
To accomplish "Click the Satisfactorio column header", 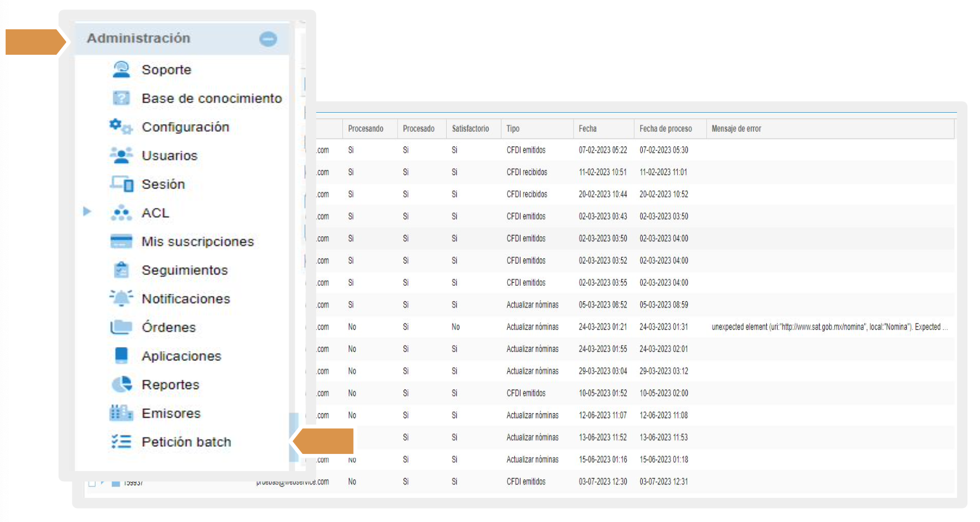I will point(470,129).
